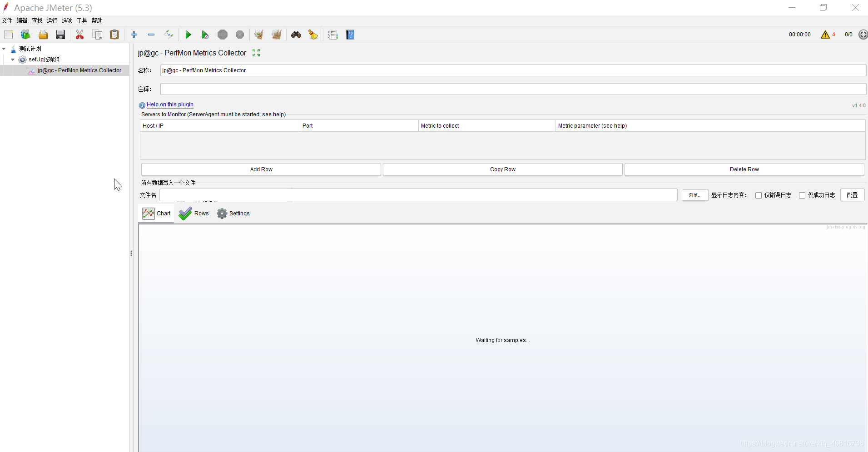Switch to the Settings tab
Screen dimensions: 868x452
click(x=233, y=214)
